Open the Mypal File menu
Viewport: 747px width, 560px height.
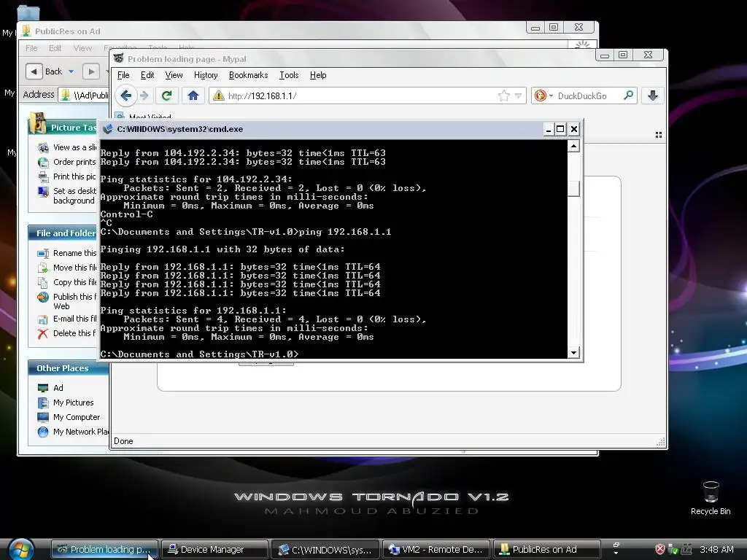(x=123, y=75)
